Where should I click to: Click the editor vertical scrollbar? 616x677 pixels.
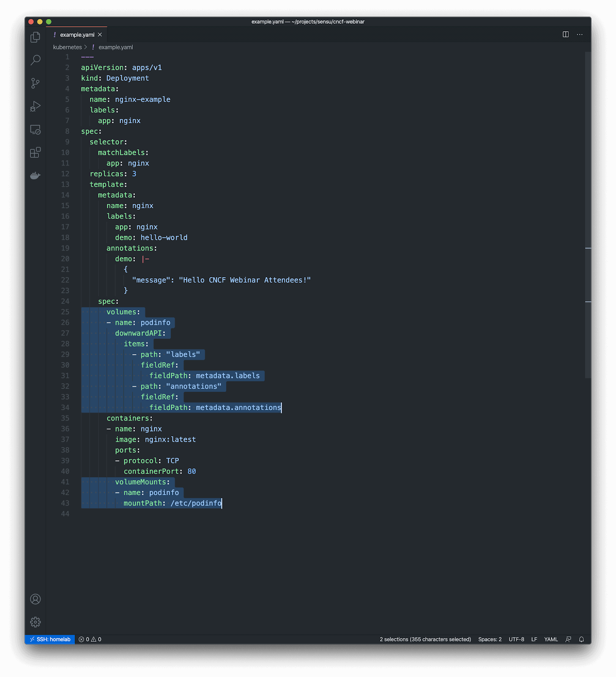click(x=588, y=215)
